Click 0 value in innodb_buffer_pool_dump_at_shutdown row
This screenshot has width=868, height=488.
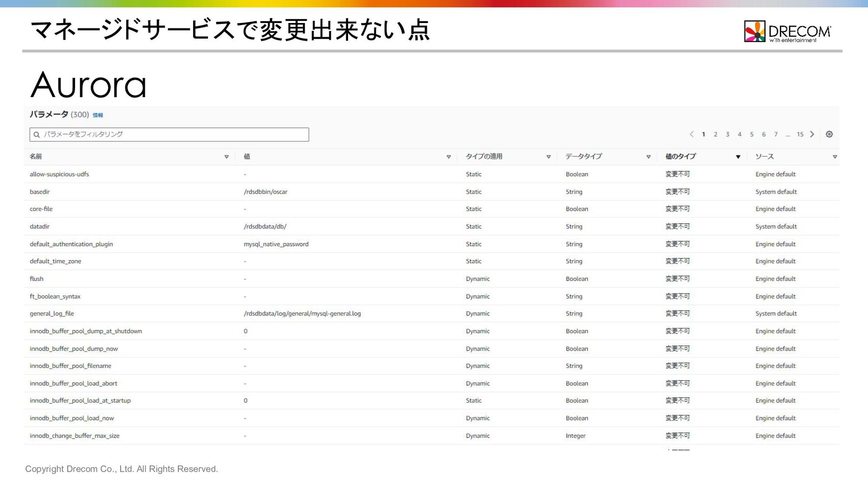[245, 331]
